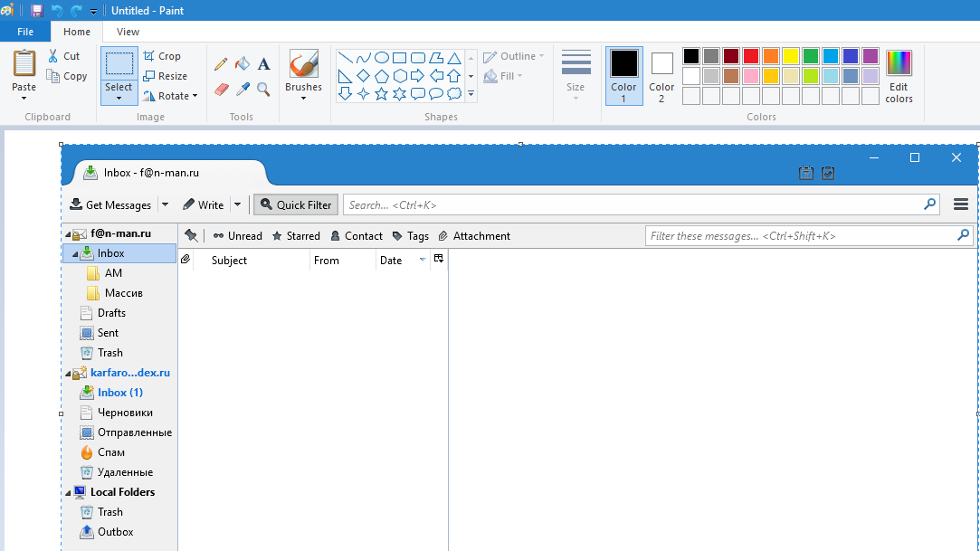Select the Text tool
Image resolution: width=980 pixels, height=551 pixels.
click(x=263, y=64)
